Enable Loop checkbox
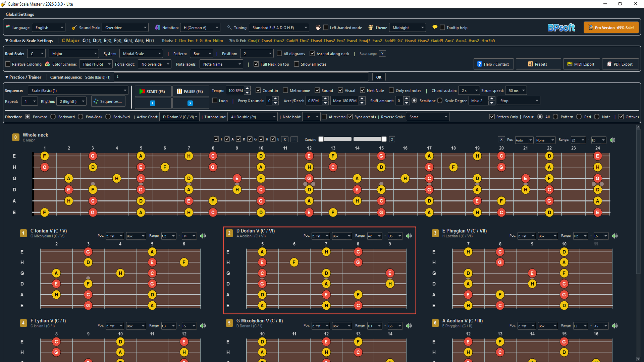Viewport: 644px width, 362px height. [215, 101]
